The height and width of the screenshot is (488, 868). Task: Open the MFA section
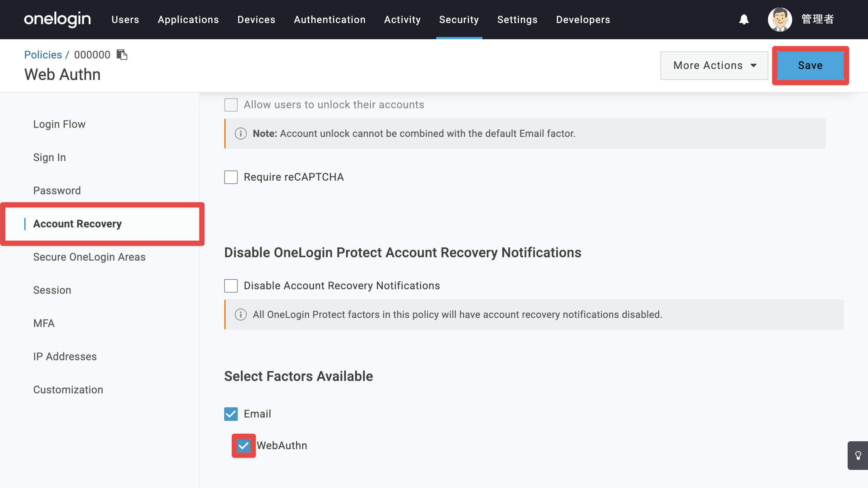click(44, 324)
